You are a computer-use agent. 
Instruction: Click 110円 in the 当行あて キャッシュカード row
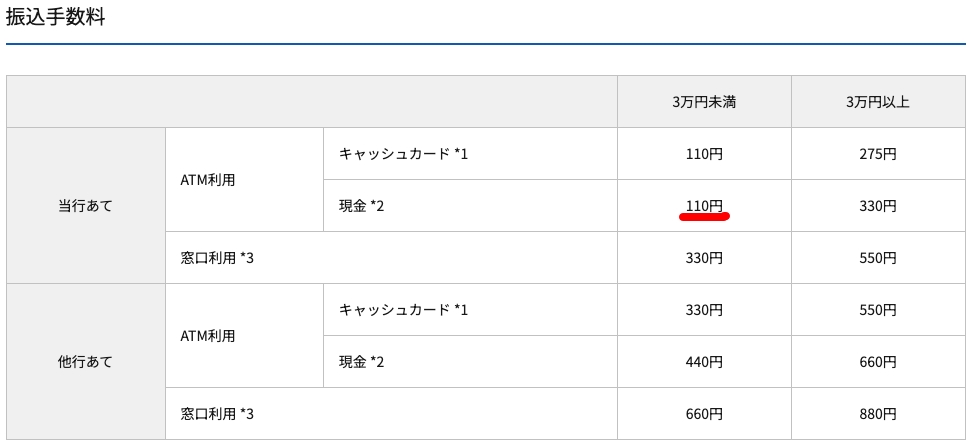pos(704,154)
